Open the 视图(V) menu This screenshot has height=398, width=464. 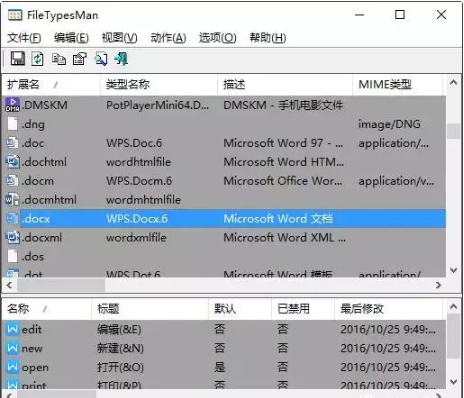119,38
